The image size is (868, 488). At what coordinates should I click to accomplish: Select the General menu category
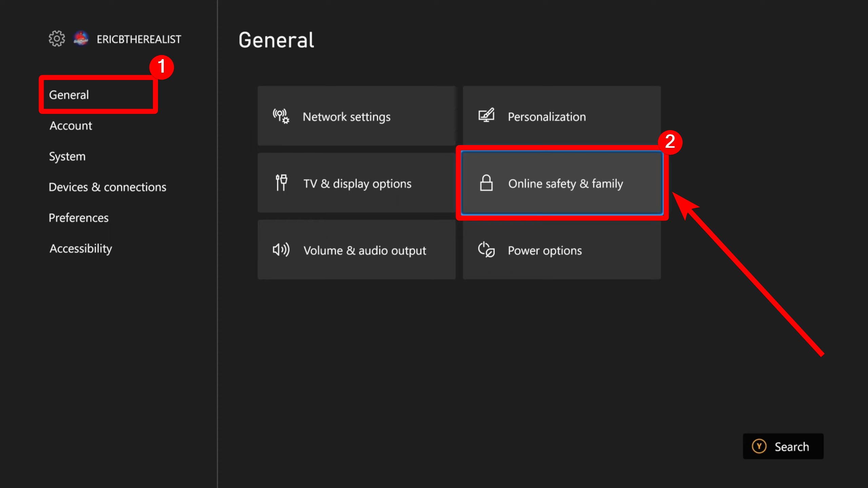pos(69,95)
